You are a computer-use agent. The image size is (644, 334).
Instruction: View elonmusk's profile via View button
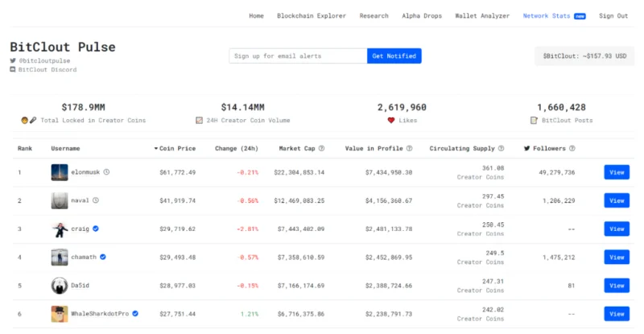[617, 172]
